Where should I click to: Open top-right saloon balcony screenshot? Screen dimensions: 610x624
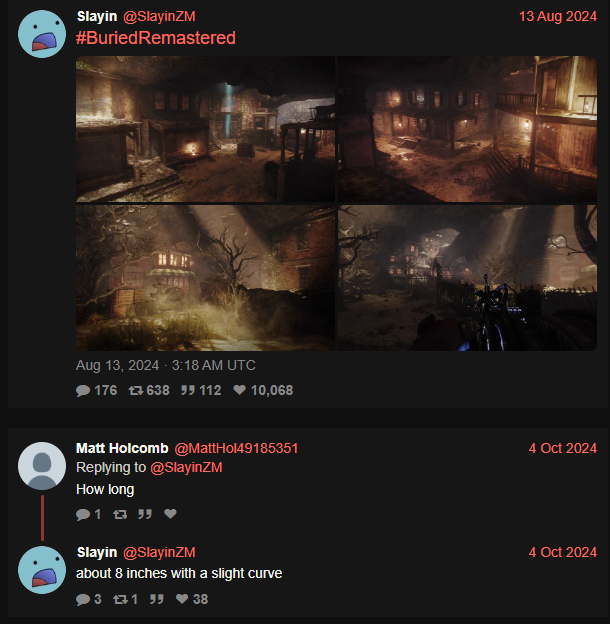click(x=467, y=129)
